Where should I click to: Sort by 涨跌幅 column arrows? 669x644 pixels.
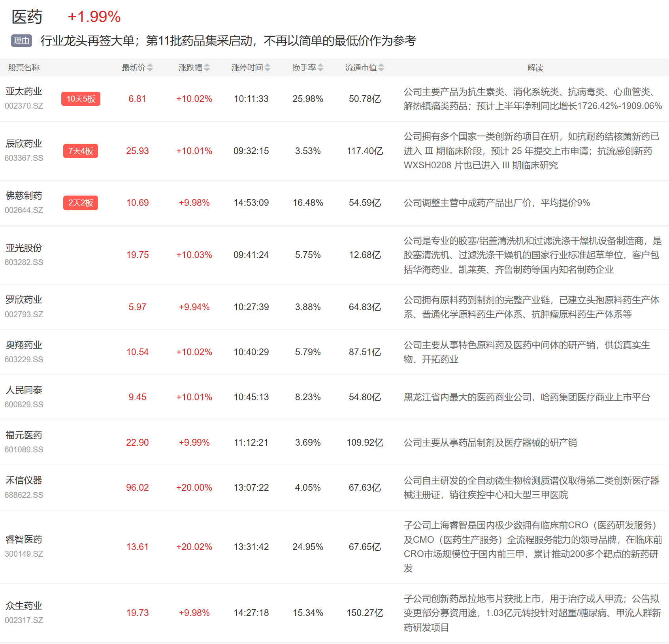207,68
